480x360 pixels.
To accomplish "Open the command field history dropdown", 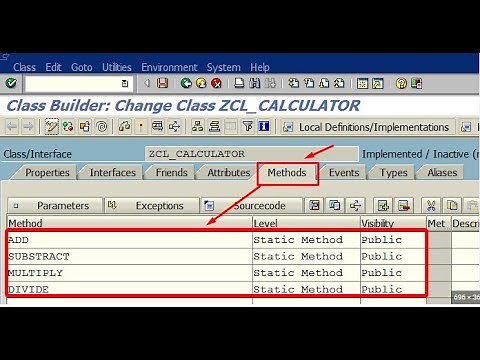I will coord(125,83).
